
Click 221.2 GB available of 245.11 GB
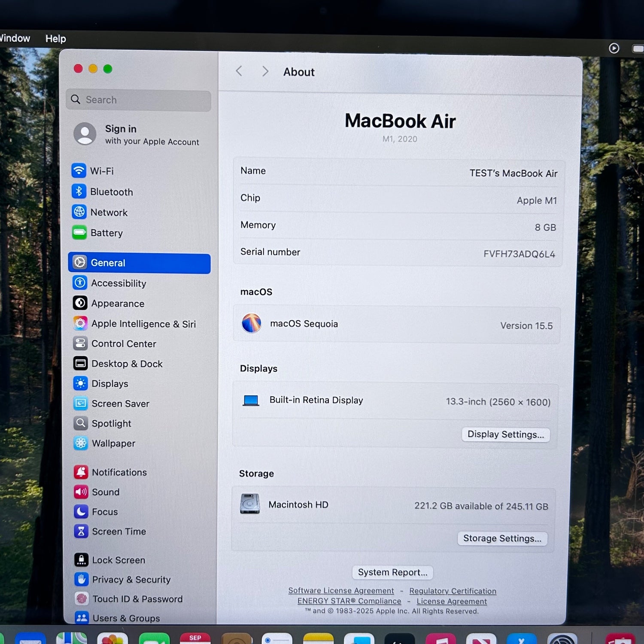481,506
